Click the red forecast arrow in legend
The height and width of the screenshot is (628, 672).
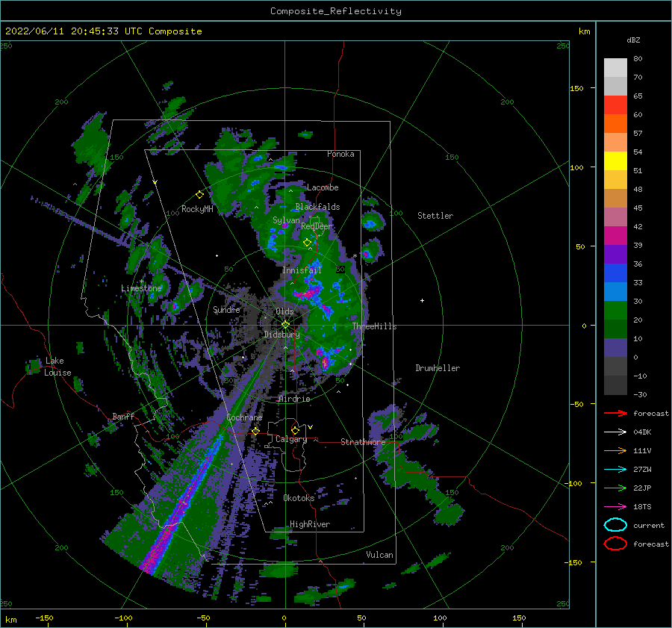click(x=615, y=413)
